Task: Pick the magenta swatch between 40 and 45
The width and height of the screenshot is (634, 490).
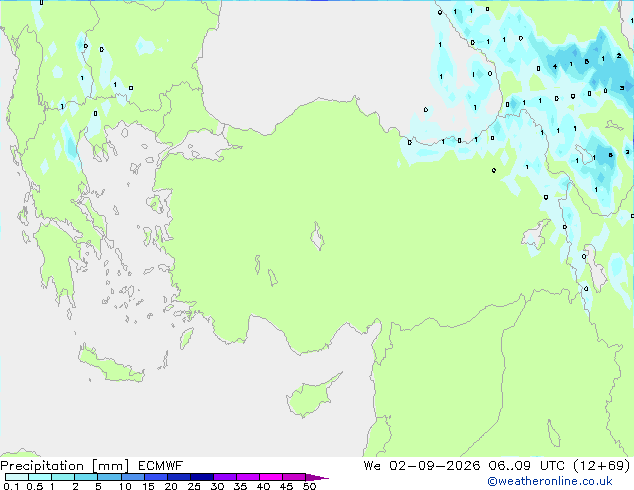Action: [271, 477]
